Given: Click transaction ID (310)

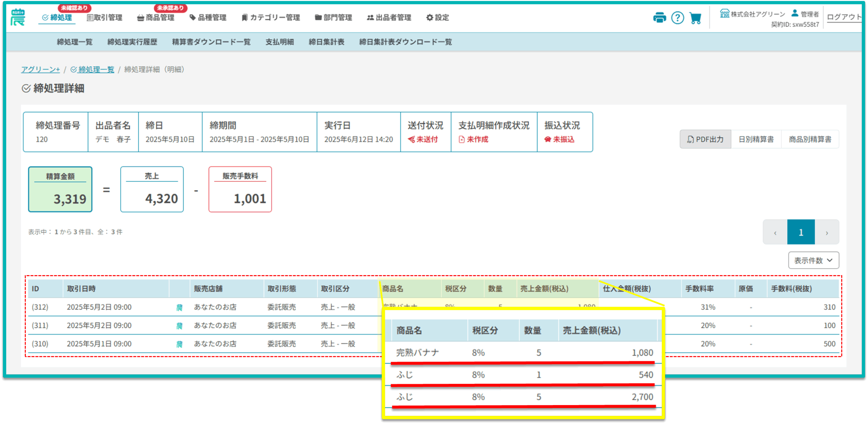Looking at the screenshot, I should (x=40, y=344).
